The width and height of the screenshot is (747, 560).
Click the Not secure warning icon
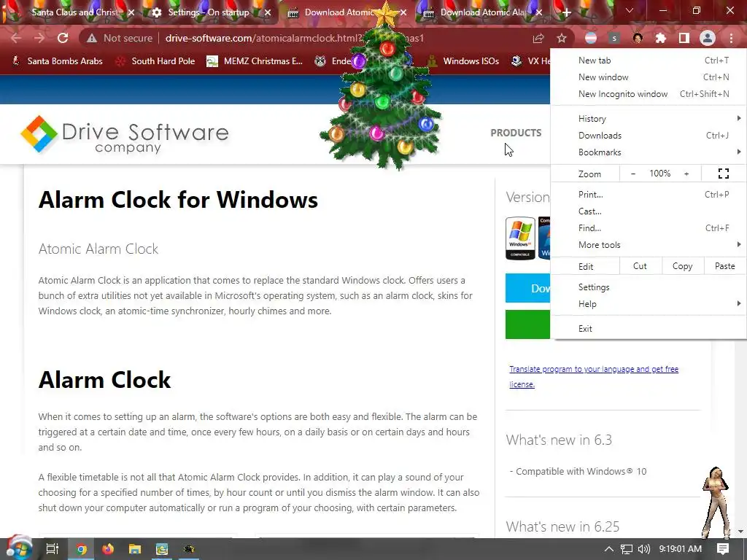[91, 38]
